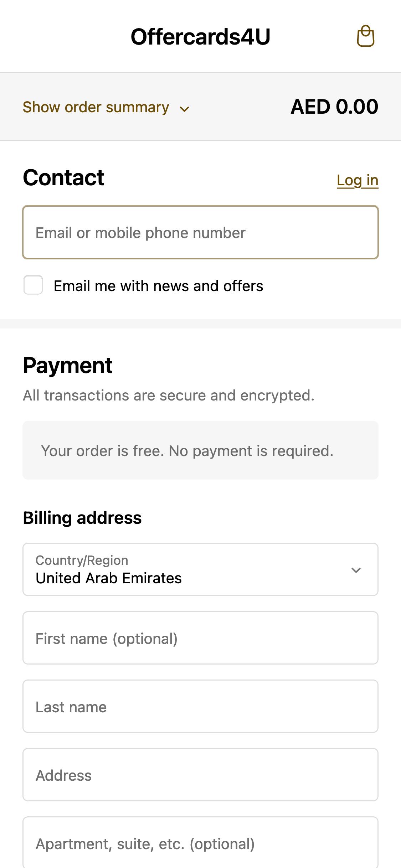This screenshot has width=401, height=868.
Task: Click the Contact section heading
Action: (x=63, y=177)
